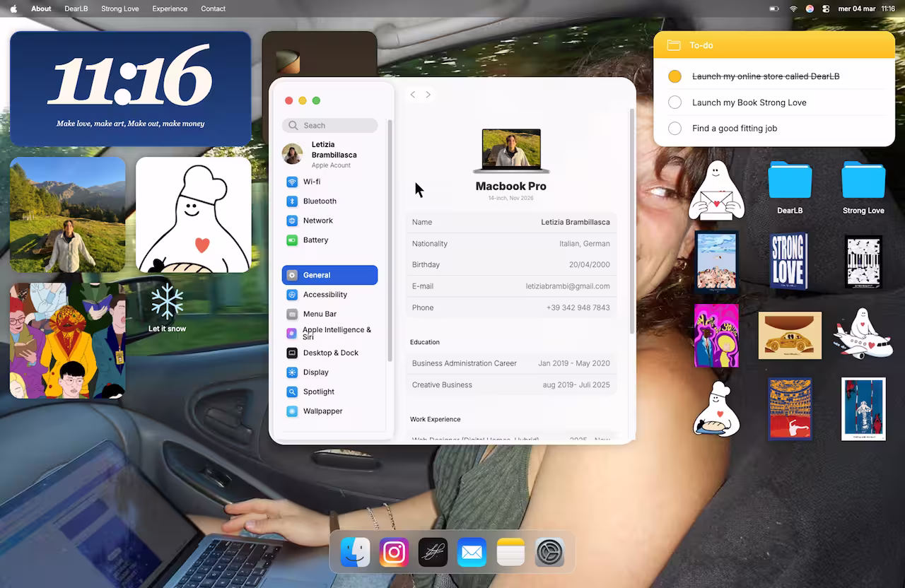Open the pink couple poster thumbnail

pyautogui.click(x=716, y=335)
